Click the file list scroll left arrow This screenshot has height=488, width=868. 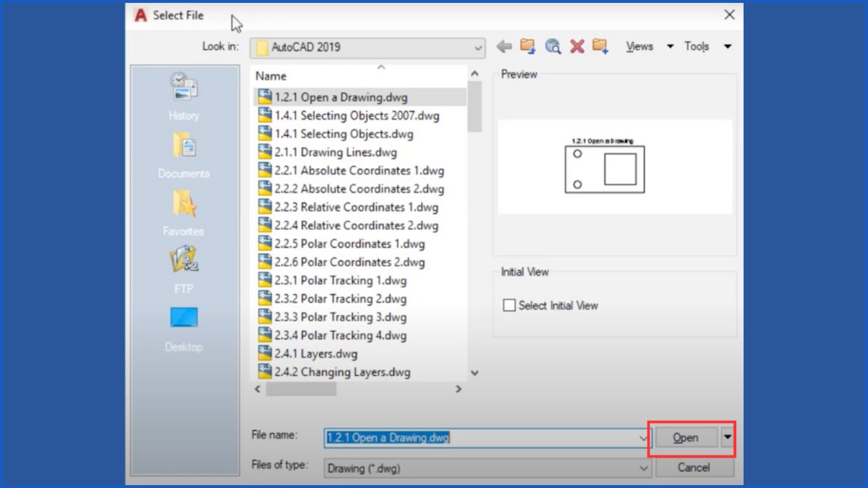point(258,388)
